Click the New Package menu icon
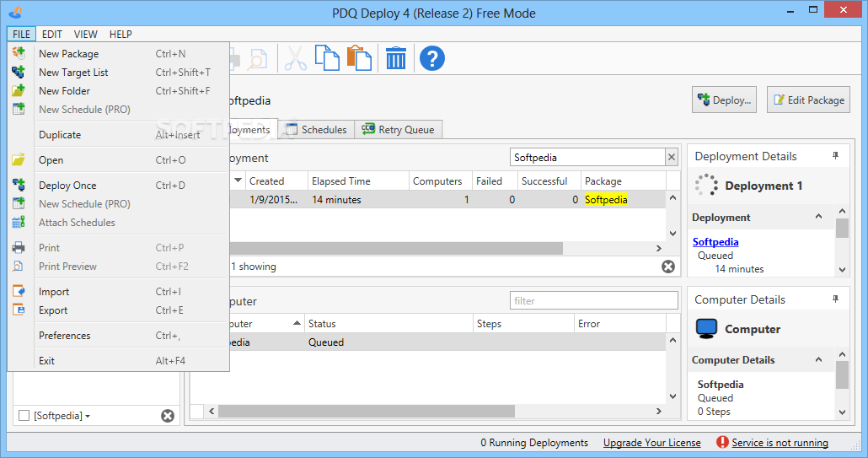This screenshot has width=868, height=458. click(19, 54)
